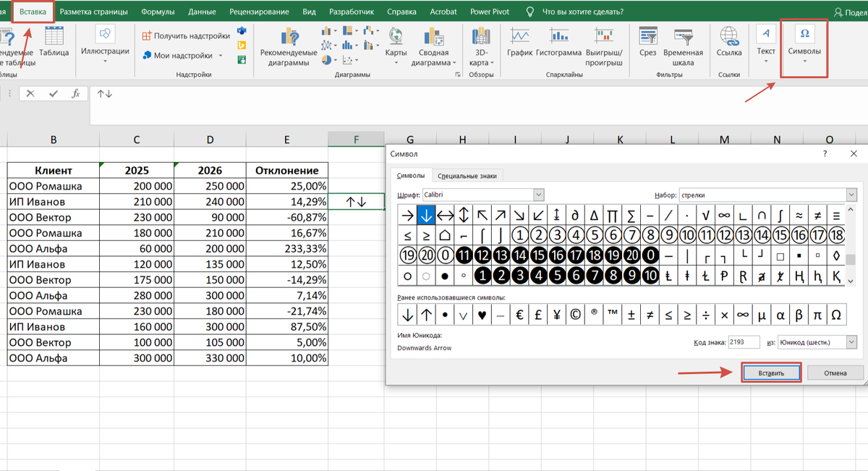This screenshot has height=471, width=868.
Task: Switch to the Разработчик tab
Action: click(352, 12)
